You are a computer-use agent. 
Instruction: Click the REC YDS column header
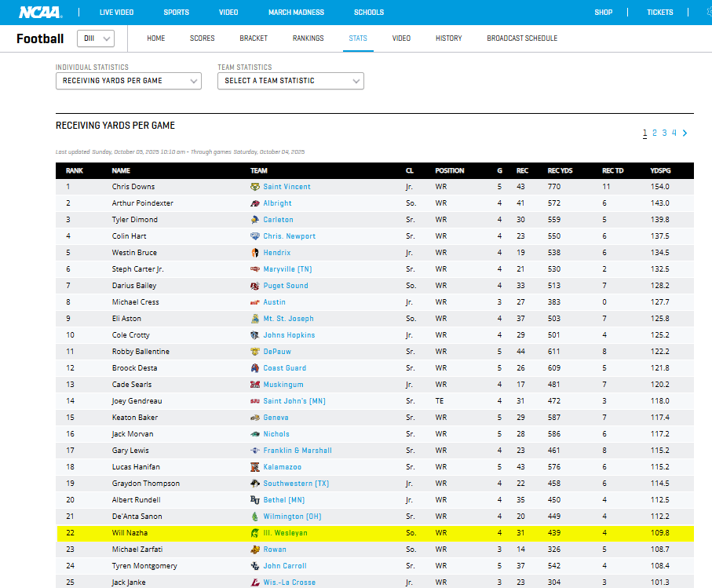pos(560,170)
